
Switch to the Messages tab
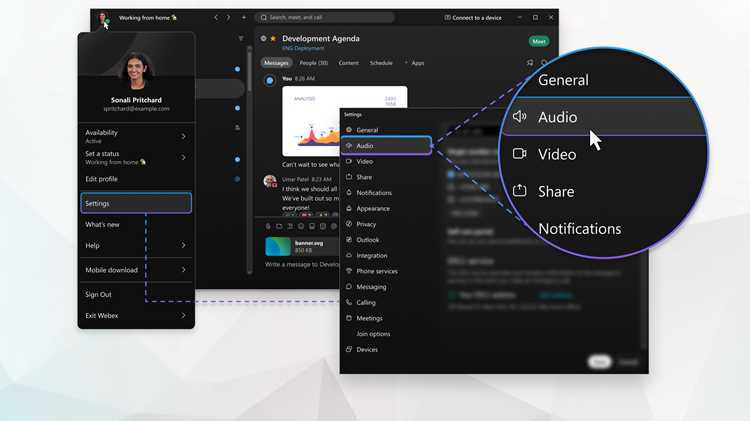point(276,63)
